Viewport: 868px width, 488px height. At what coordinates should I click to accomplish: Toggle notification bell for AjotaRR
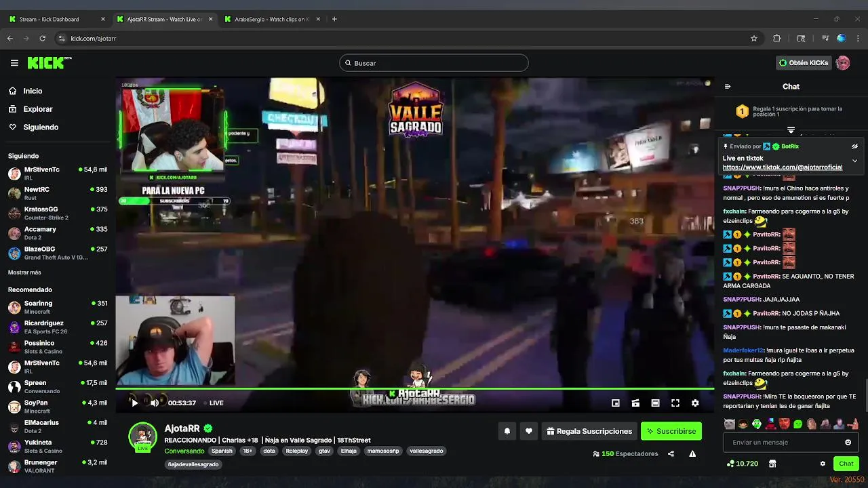507,431
